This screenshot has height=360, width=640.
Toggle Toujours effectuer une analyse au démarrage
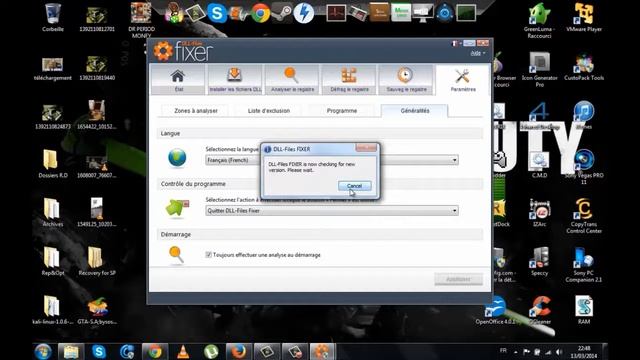tap(209, 255)
